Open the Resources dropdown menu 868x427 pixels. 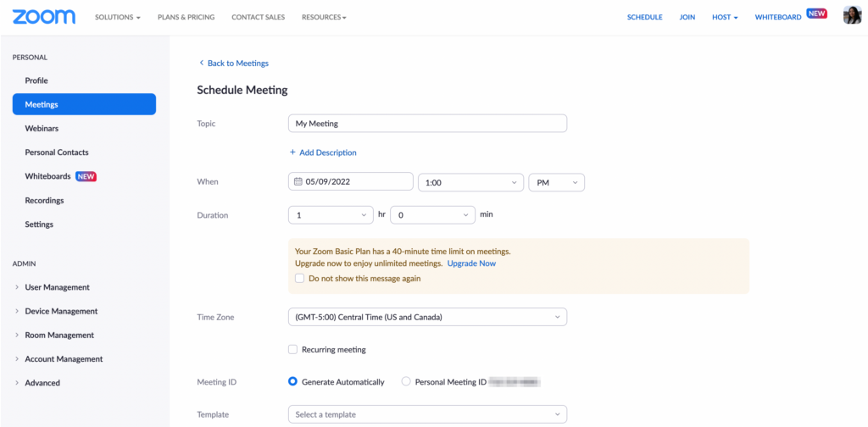(x=324, y=17)
